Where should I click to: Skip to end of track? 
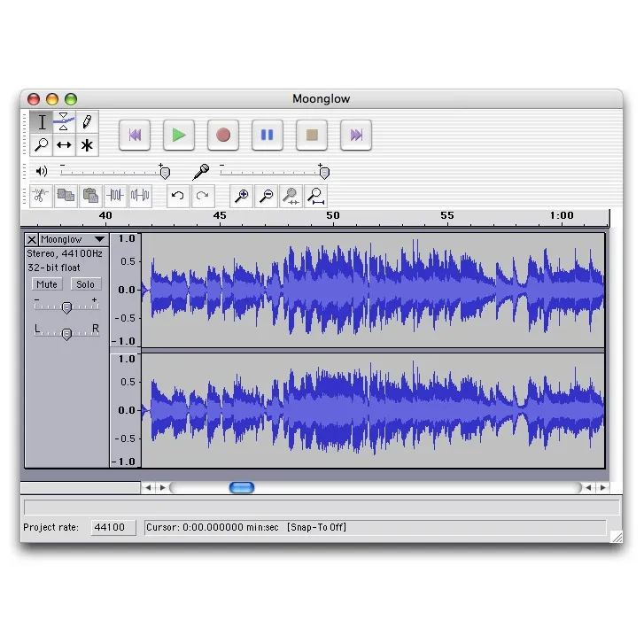pos(356,135)
